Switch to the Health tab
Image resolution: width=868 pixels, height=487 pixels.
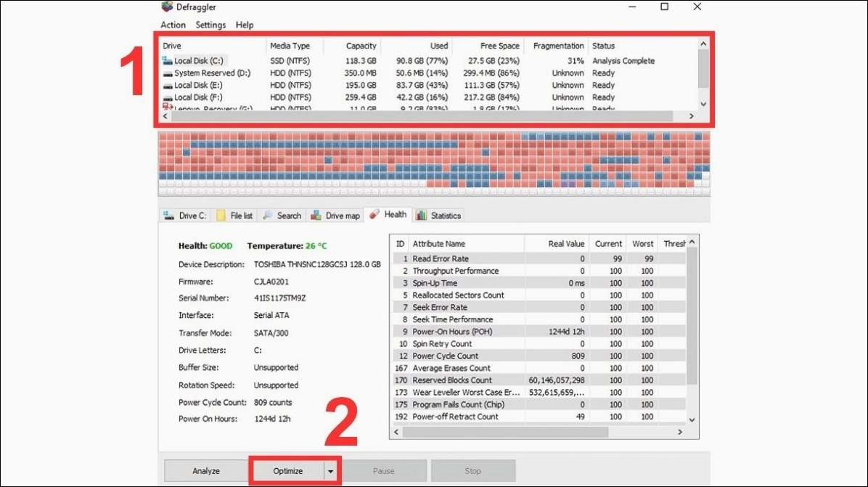(388, 214)
